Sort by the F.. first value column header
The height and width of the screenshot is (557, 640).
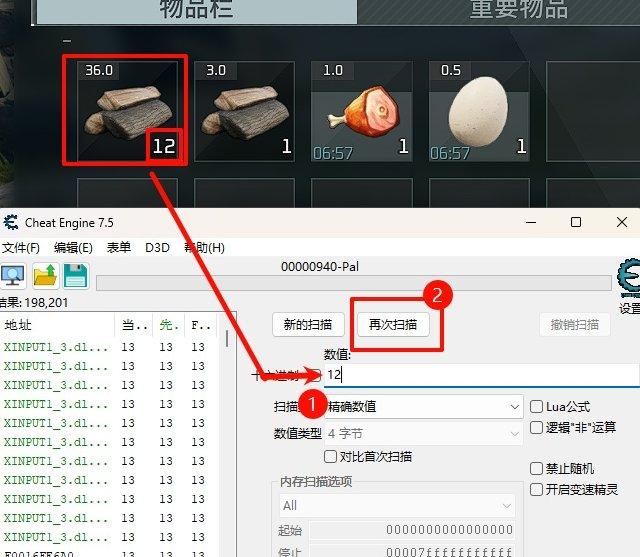200,325
